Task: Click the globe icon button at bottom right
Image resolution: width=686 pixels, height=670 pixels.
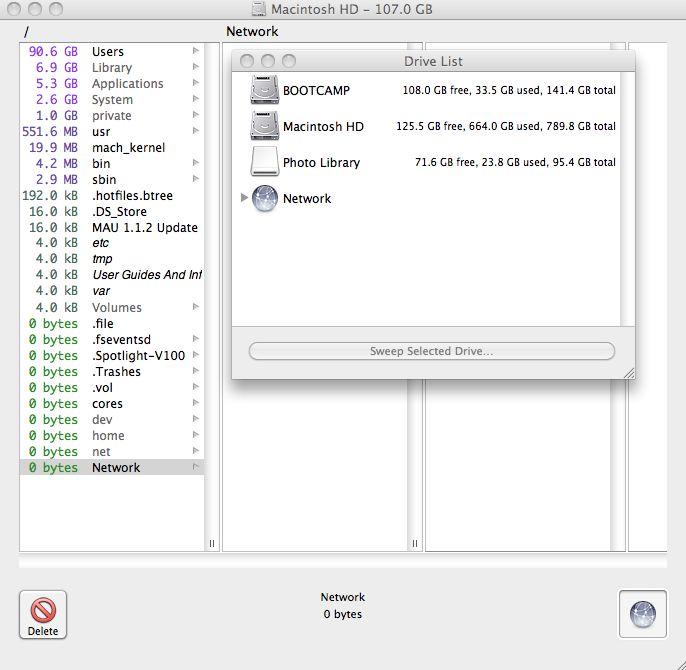Action: coord(642,614)
